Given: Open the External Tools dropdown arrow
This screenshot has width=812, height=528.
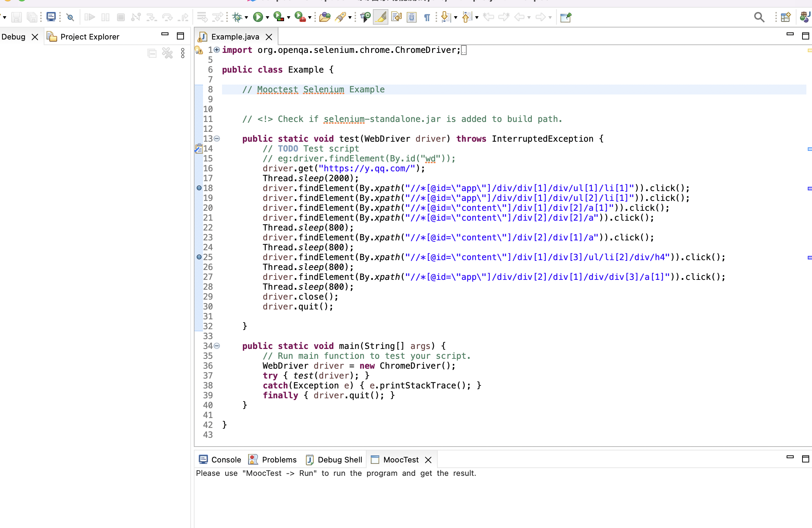Looking at the screenshot, I should [x=310, y=17].
